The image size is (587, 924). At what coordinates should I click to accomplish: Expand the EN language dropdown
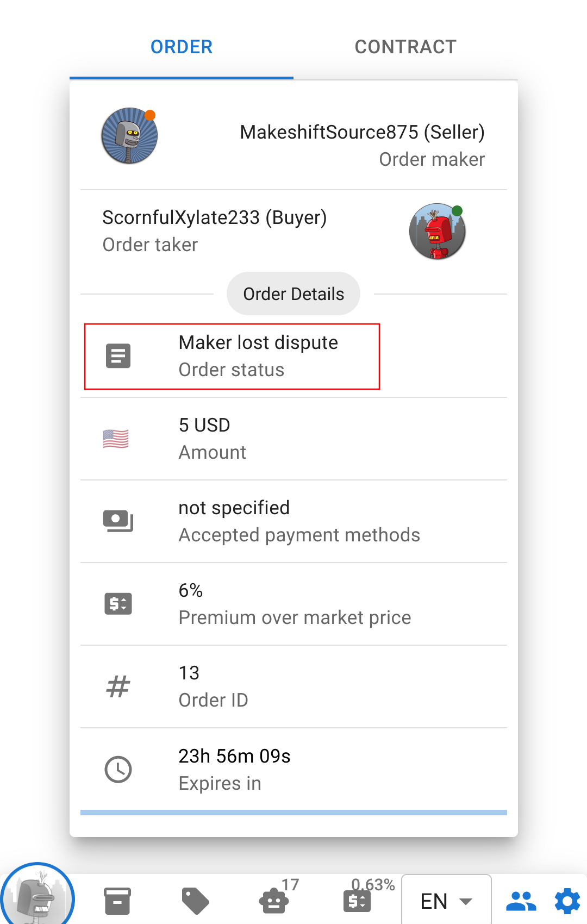tap(446, 901)
